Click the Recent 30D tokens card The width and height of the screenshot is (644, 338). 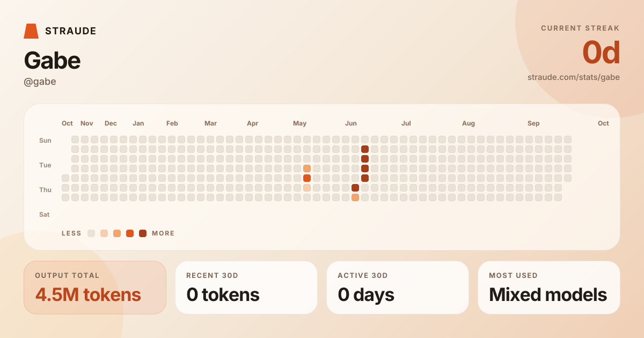click(246, 288)
